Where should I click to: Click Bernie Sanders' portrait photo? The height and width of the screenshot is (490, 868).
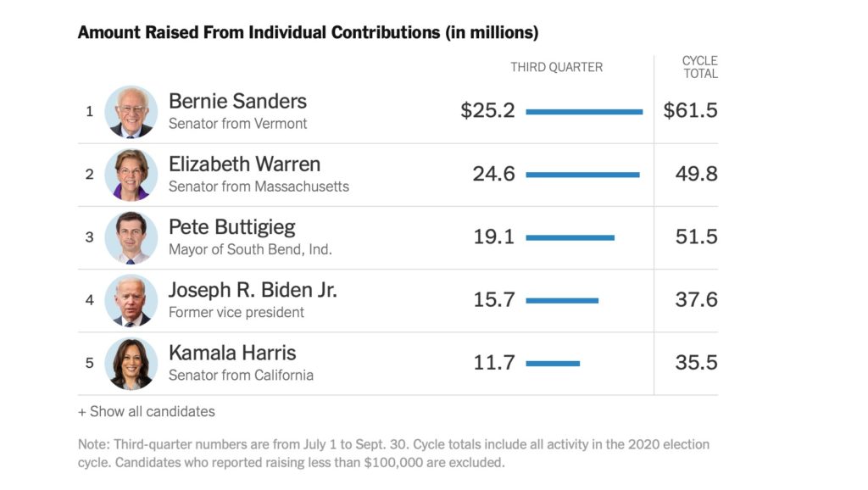tap(131, 111)
